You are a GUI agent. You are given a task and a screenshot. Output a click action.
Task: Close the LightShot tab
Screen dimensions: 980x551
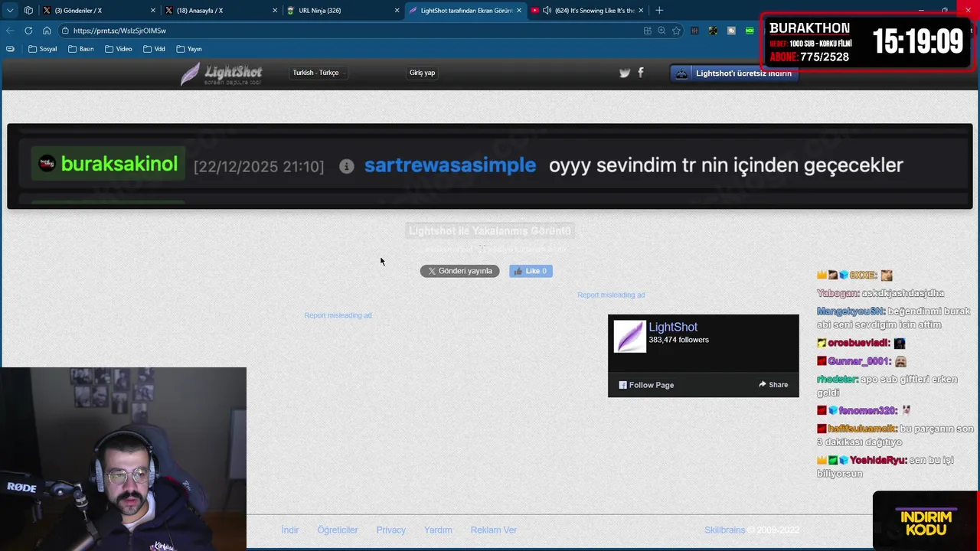click(x=519, y=11)
